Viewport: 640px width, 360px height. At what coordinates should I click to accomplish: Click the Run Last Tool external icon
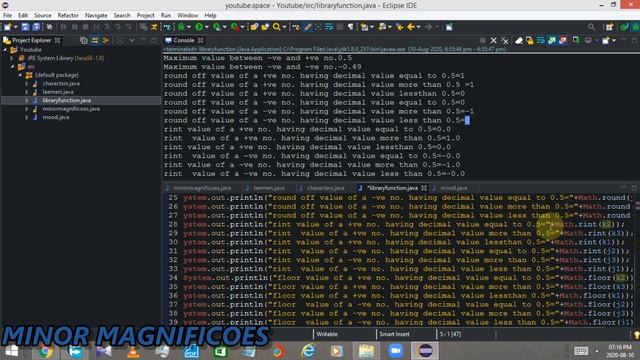(x=235, y=27)
